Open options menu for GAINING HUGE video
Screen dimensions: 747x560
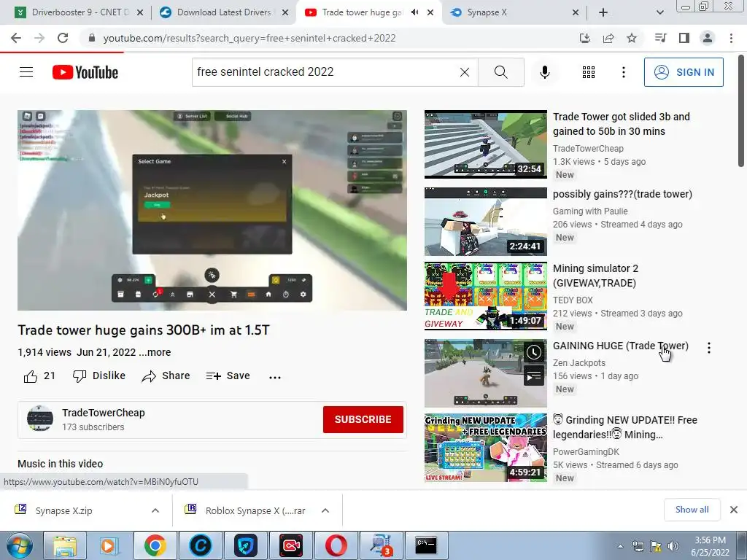[709, 348]
